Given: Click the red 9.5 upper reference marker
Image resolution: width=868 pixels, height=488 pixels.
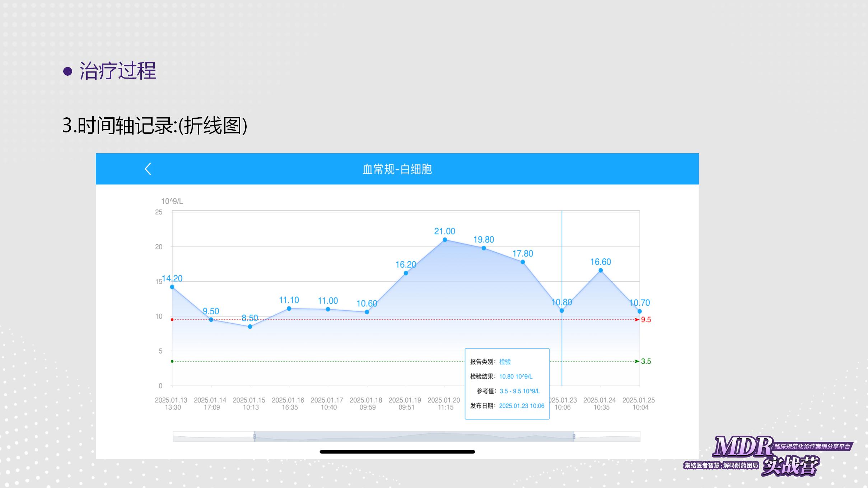Looking at the screenshot, I should click(645, 320).
